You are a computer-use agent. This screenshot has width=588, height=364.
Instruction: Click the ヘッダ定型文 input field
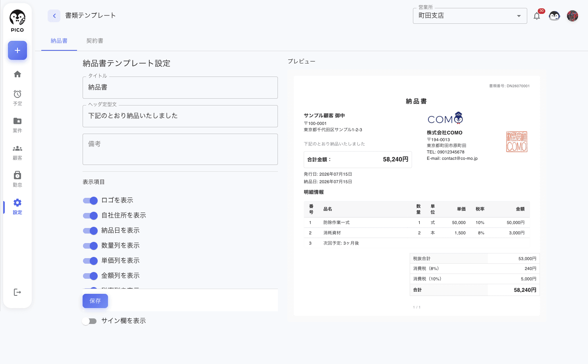180,116
